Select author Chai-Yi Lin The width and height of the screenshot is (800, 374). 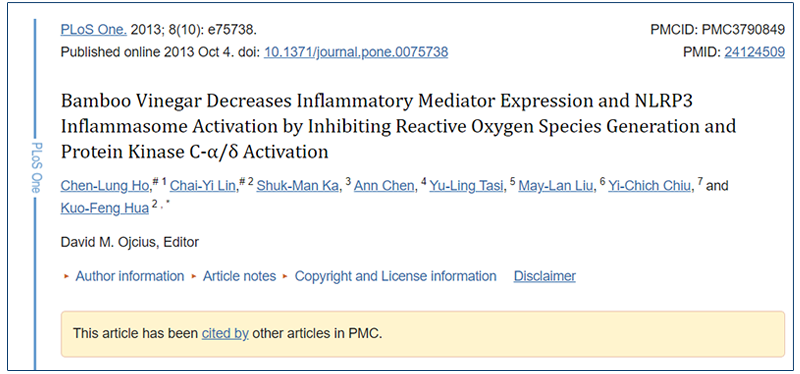(x=204, y=186)
